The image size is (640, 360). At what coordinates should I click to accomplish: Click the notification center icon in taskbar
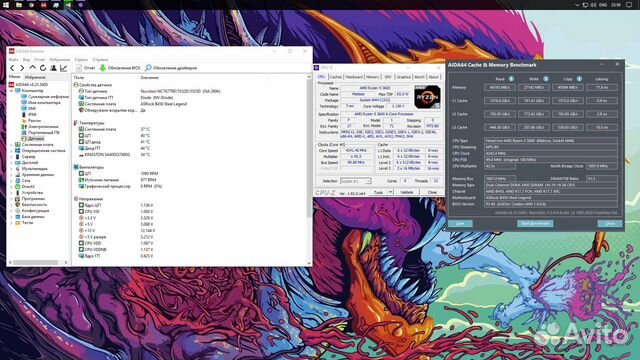tap(629, 5)
